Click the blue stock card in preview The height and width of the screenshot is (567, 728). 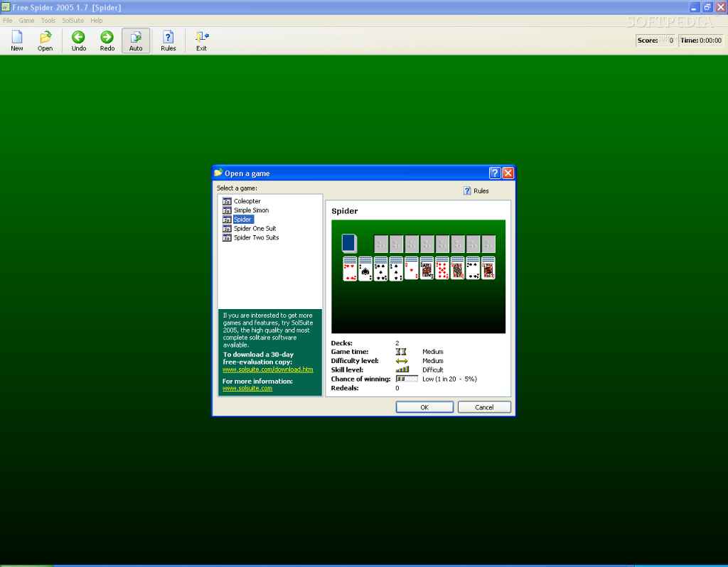point(349,243)
